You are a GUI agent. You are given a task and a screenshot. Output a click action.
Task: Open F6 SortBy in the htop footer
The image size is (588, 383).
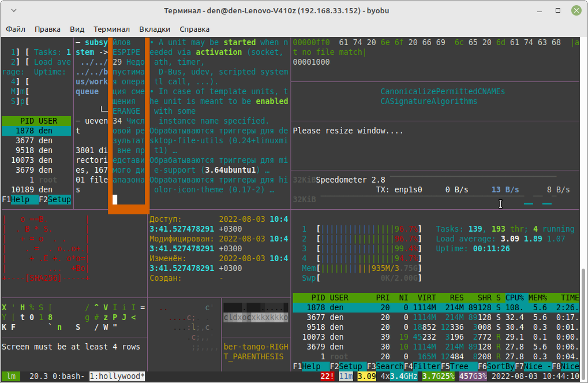[x=496, y=366]
